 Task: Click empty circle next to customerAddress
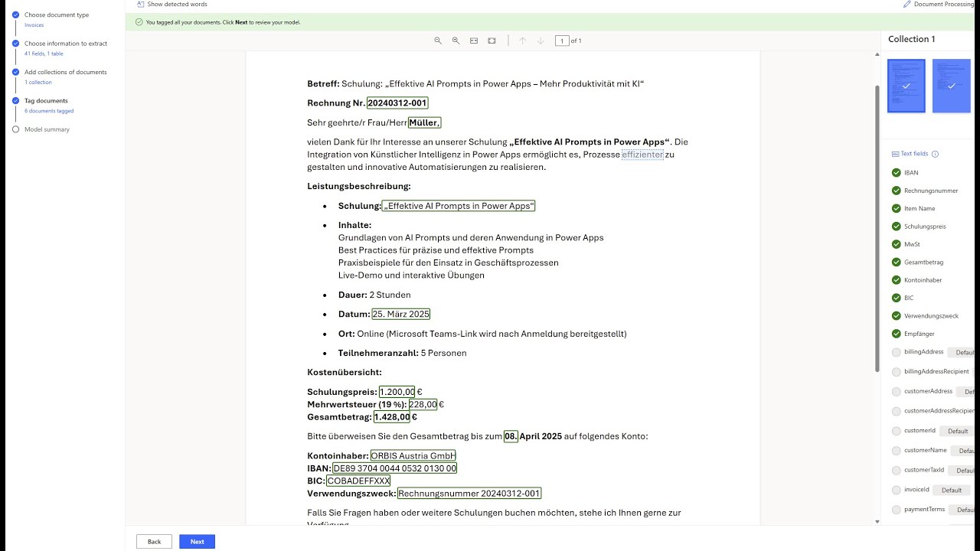click(897, 392)
